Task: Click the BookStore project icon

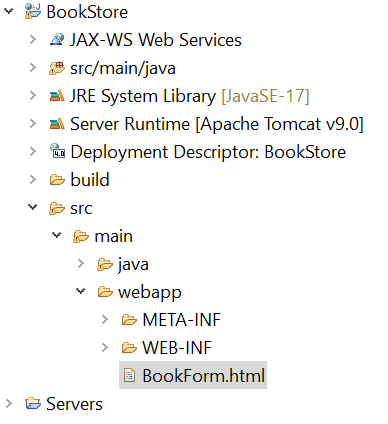Action: pyautogui.click(x=33, y=12)
